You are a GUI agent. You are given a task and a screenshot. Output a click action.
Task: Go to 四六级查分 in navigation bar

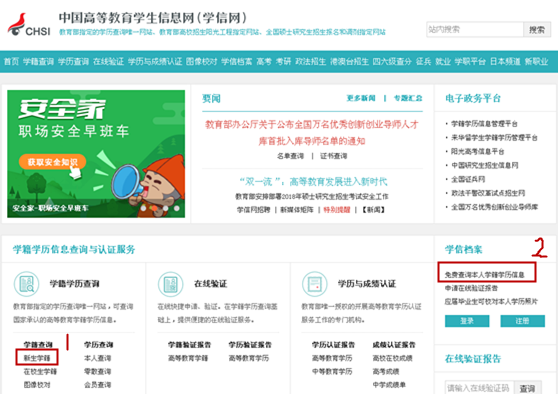click(392, 62)
